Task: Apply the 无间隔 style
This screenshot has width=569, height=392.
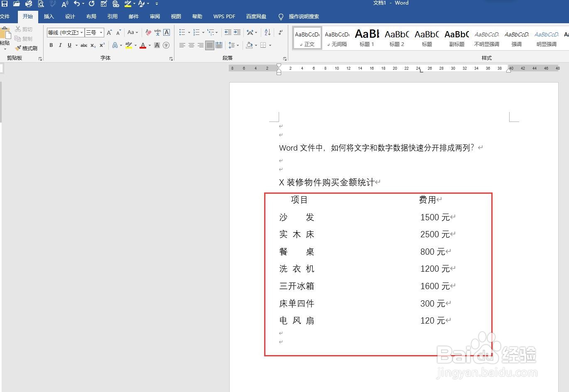Action: tap(336, 37)
